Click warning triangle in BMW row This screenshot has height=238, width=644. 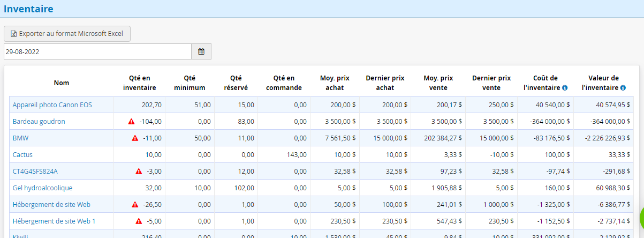coord(135,138)
